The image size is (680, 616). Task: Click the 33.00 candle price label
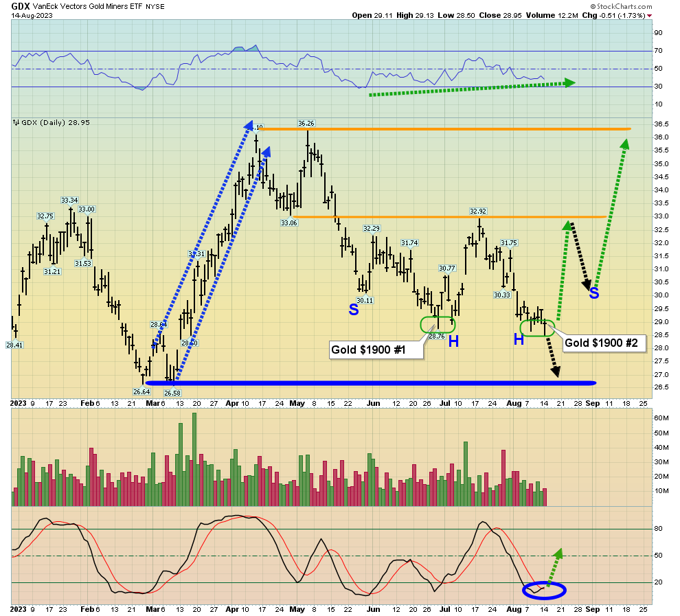(x=87, y=209)
